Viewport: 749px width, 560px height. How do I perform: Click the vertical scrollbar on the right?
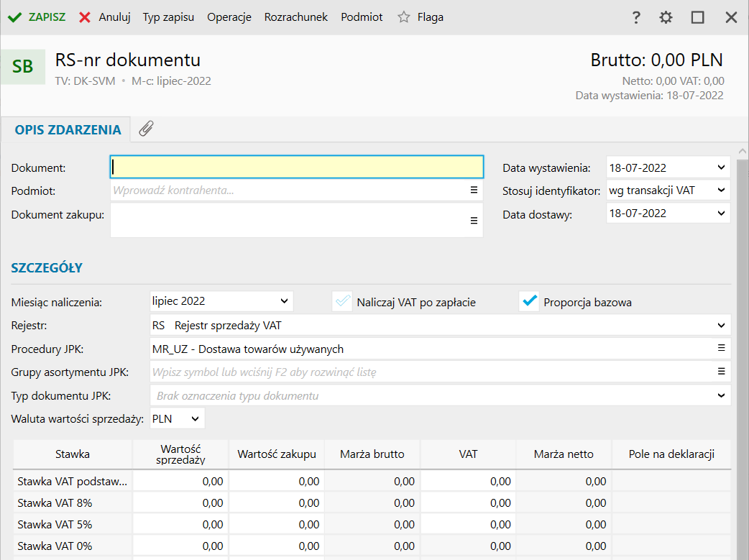point(742,345)
